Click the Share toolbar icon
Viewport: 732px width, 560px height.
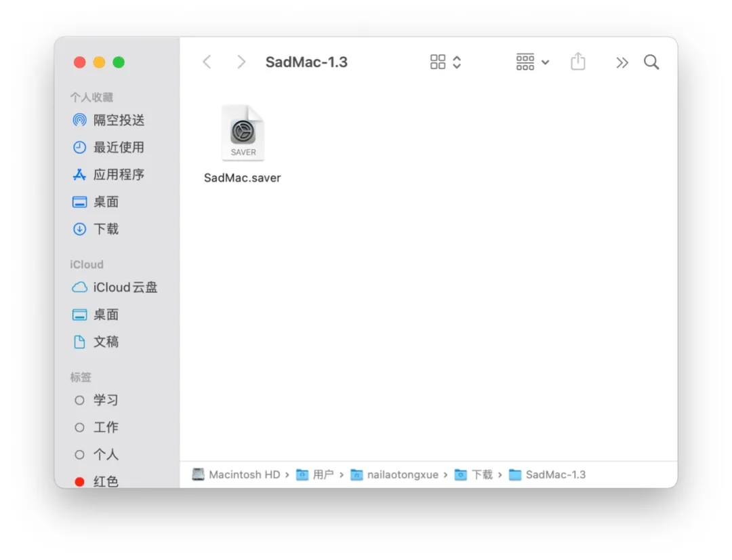pos(578,62)
